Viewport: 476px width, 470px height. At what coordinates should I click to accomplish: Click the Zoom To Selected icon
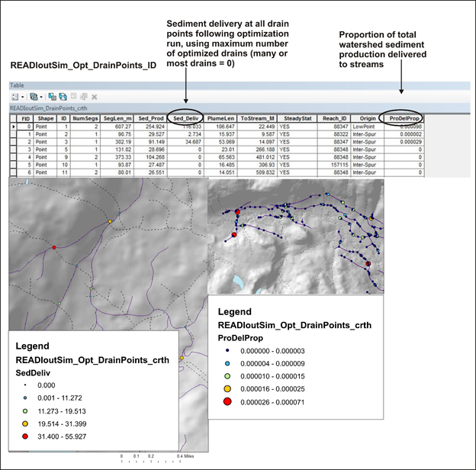(x=83, y=97)
